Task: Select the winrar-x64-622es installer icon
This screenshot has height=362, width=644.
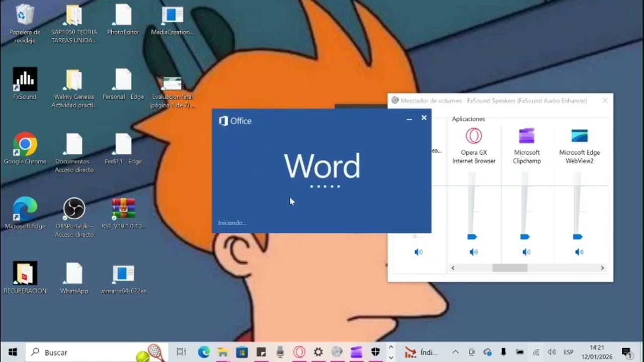Action: pyautogui.click(x=123, y=278)
